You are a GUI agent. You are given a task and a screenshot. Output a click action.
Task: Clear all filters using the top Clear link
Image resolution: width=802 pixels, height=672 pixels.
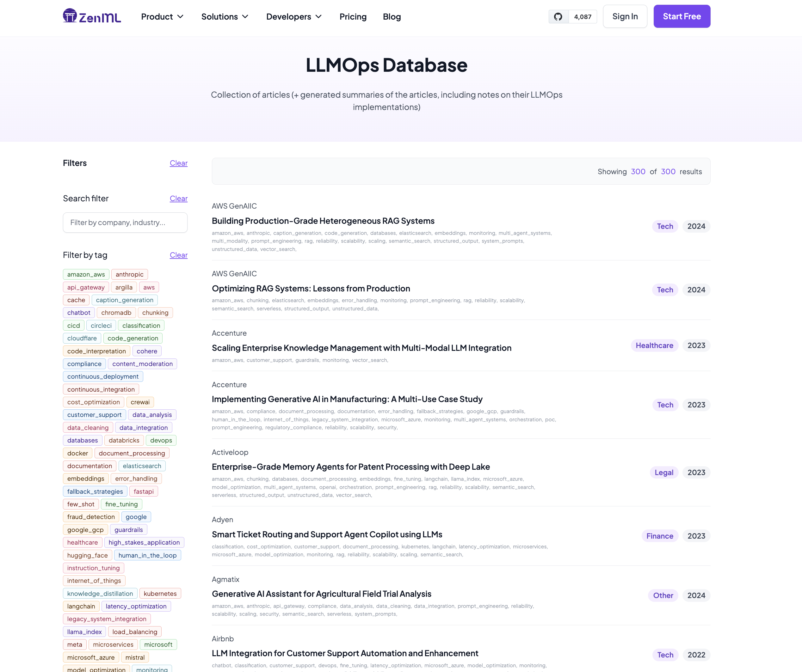click(178, 163)
